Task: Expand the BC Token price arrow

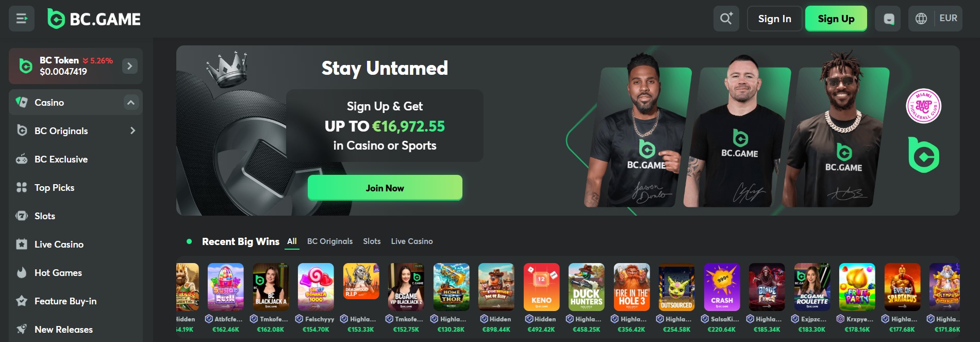Action: 129,66
